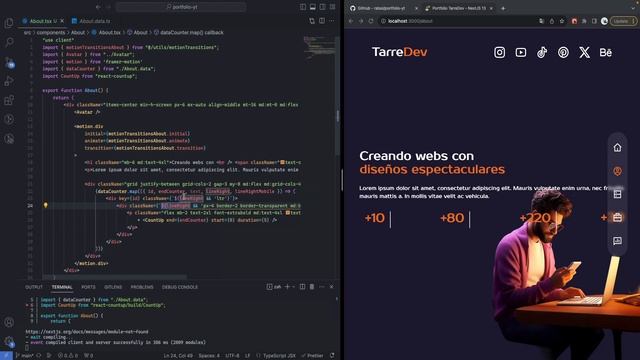The image size is (640, 360).
Task: Change the UTF-8 file encoding
Action: click(x=232, y=356)
